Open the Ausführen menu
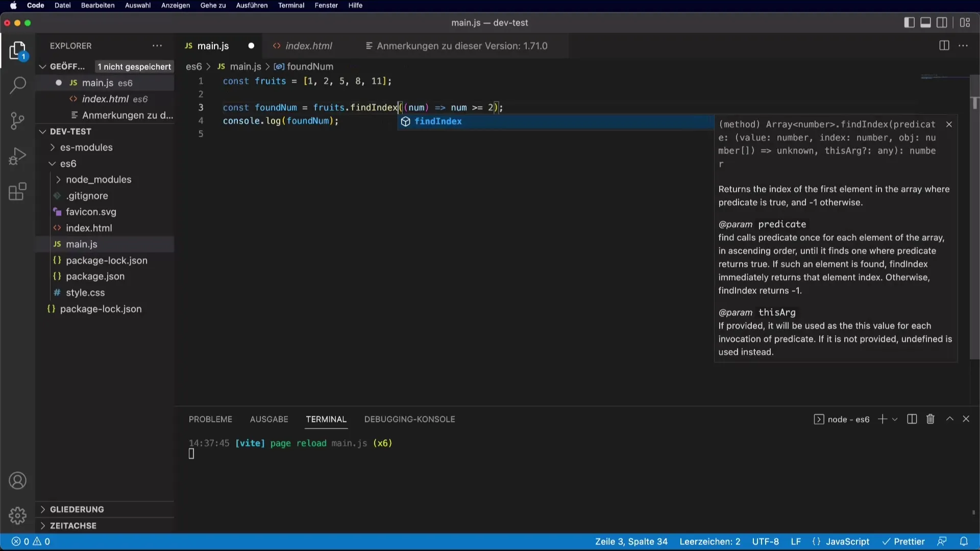This screenshot has width=980, height=551. [252, 6]
